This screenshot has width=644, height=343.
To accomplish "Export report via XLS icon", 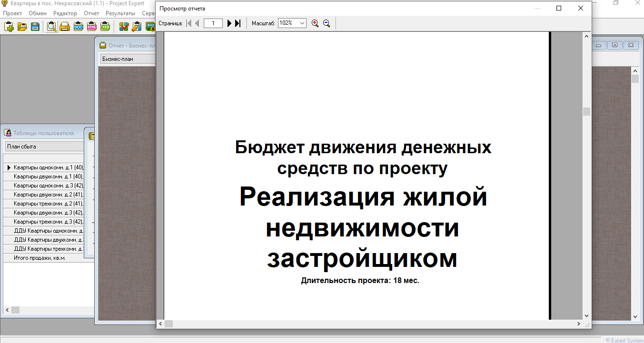I will point(105,27).
